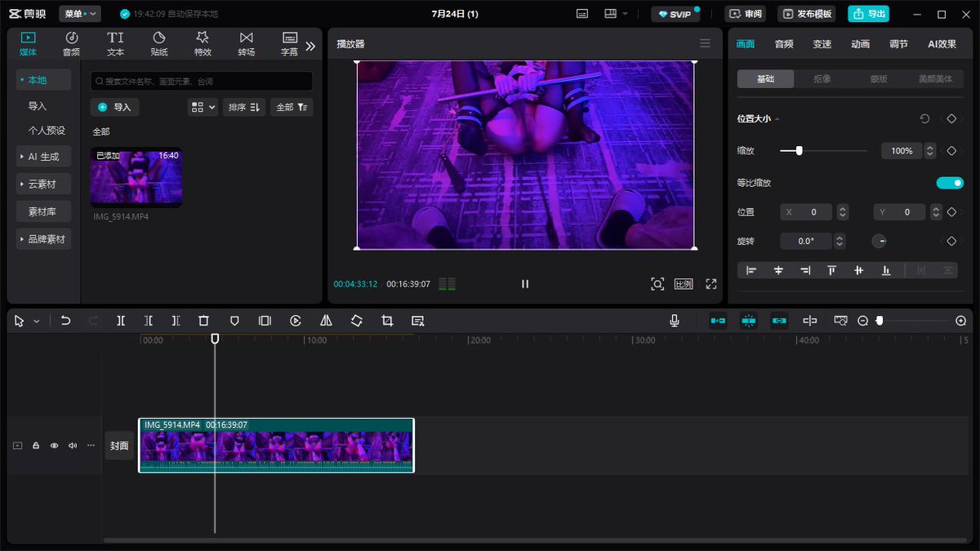This screenshot has height=551, width=980.
Task: Click the player fullscreen icon
Action: pos(711,284)
